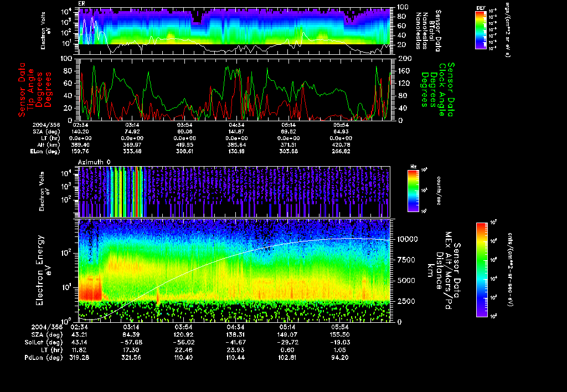567x392 pixels.
Task: Click the green 'Clock Angle' axis label
Action: point(442,90)
